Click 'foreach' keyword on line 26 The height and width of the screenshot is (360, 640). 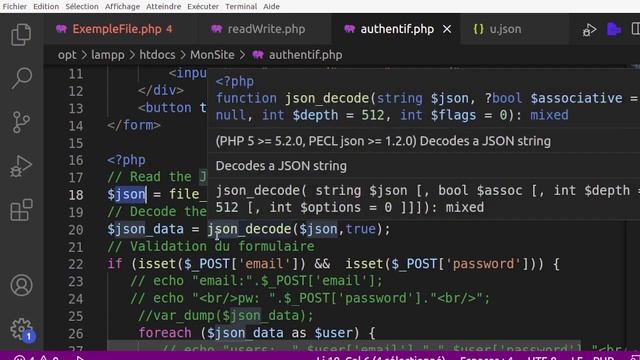tap(165, 333)
